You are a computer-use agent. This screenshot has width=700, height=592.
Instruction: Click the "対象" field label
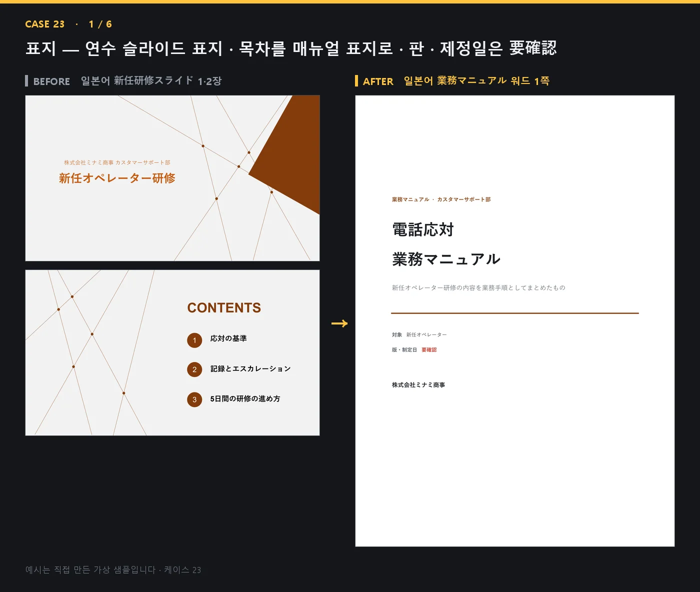(x=397, y=334)
